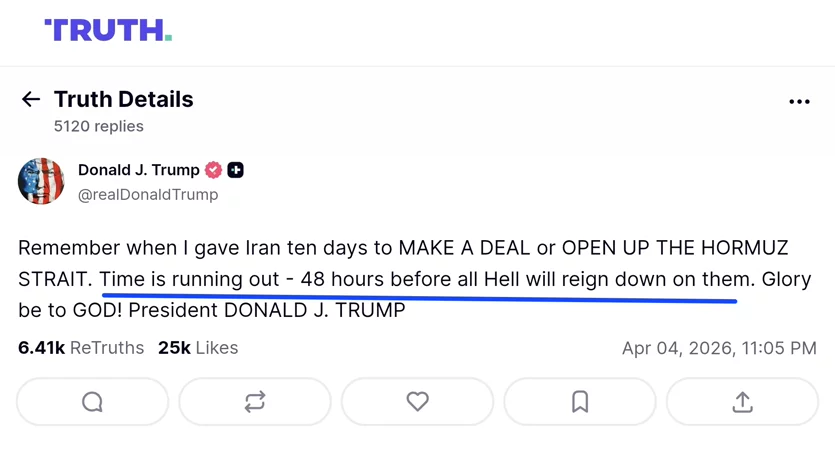The height and width of the screenshot is (465, 835).
Task: Open the three-dot more options menu
Action: (x=799, y=101)
